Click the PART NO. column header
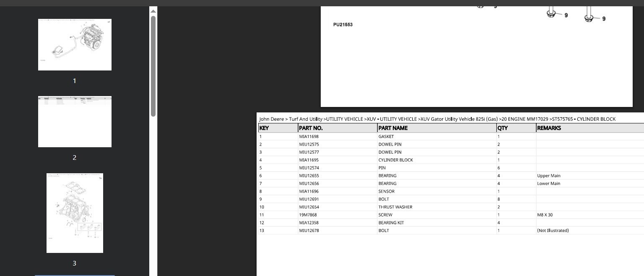This screenshot has height=276, width=644. pyautogui.click(x=338, y=128)
